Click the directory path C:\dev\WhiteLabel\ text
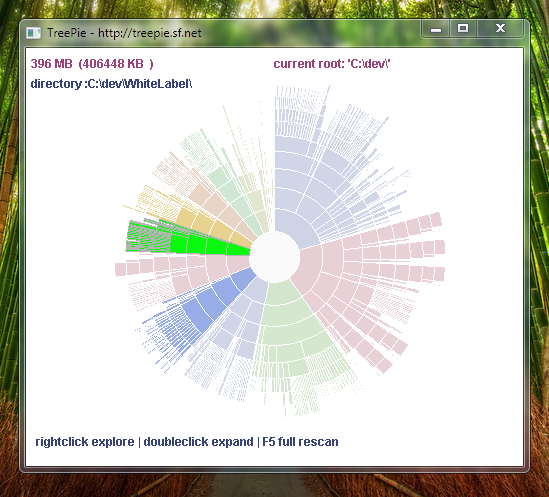Viewport: 549px width, 497px height. (x=111, y=84)
